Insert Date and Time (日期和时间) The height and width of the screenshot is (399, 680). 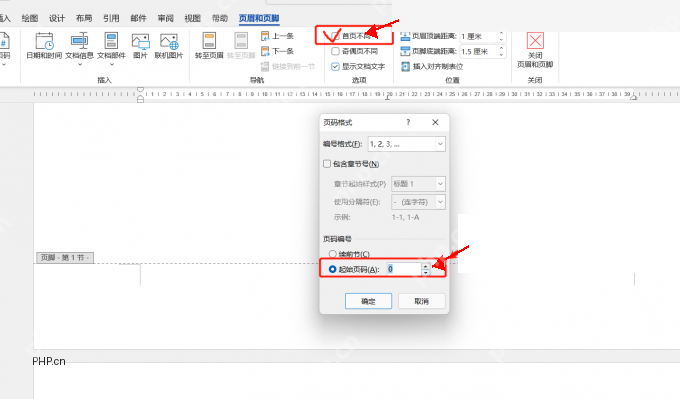pyautogui.click(x=44, y=46)
